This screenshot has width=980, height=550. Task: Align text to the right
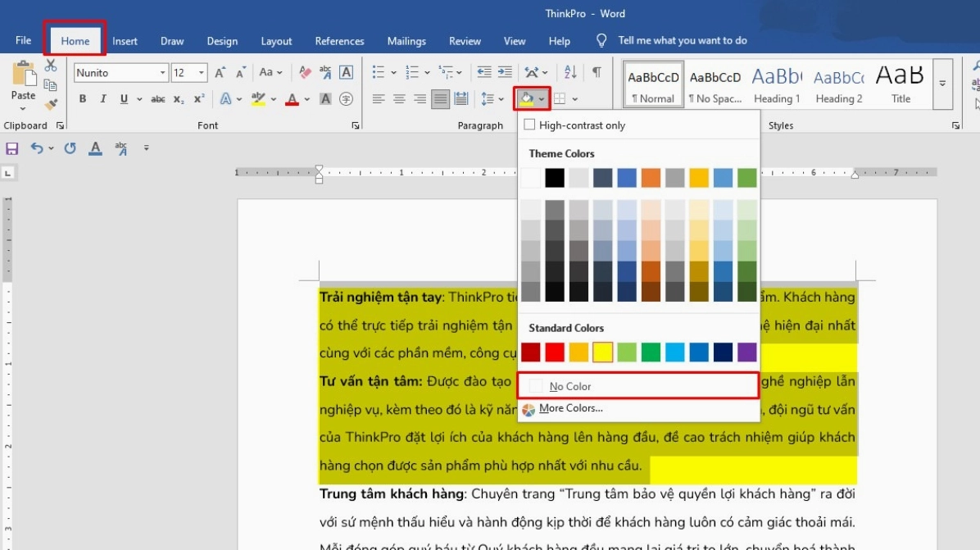click(420, 98)
